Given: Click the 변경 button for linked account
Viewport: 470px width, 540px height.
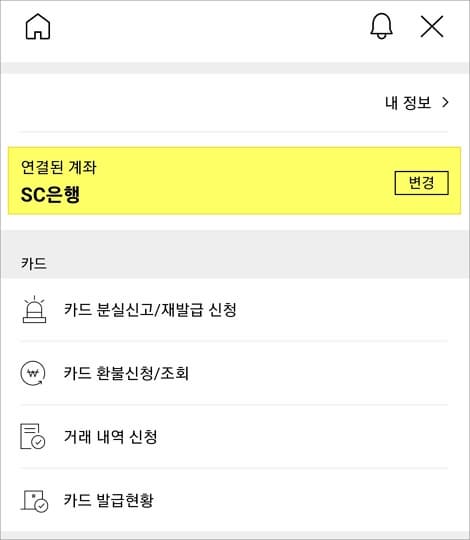Looking at the screenshot, I should click(421, 183).
